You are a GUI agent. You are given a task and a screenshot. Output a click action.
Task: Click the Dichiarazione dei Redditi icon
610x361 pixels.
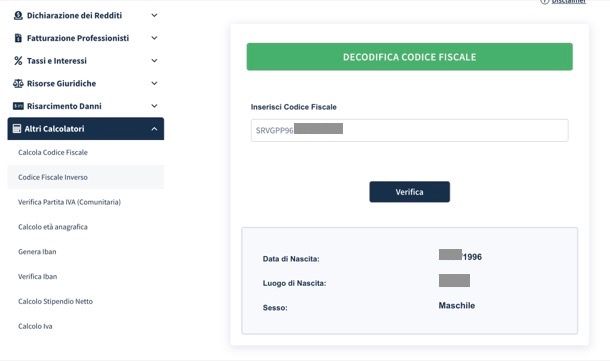[x=18, y=16]
